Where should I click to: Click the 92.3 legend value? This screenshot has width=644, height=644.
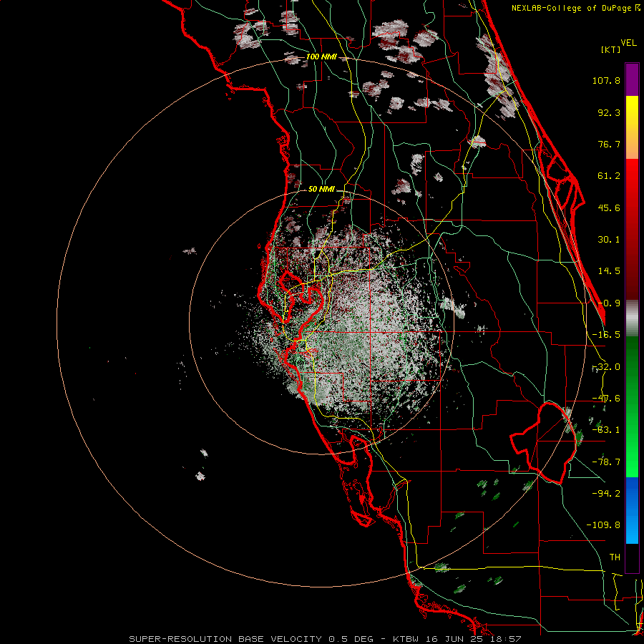[609, 112]
